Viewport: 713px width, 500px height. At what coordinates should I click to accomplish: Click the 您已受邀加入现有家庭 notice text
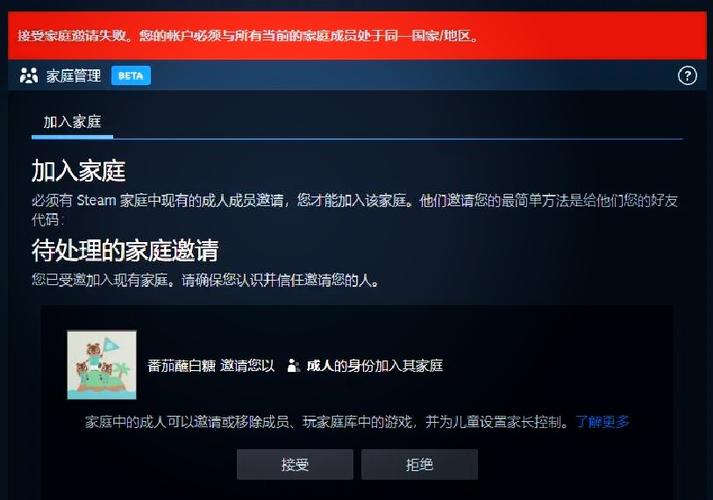pos(205,280)
